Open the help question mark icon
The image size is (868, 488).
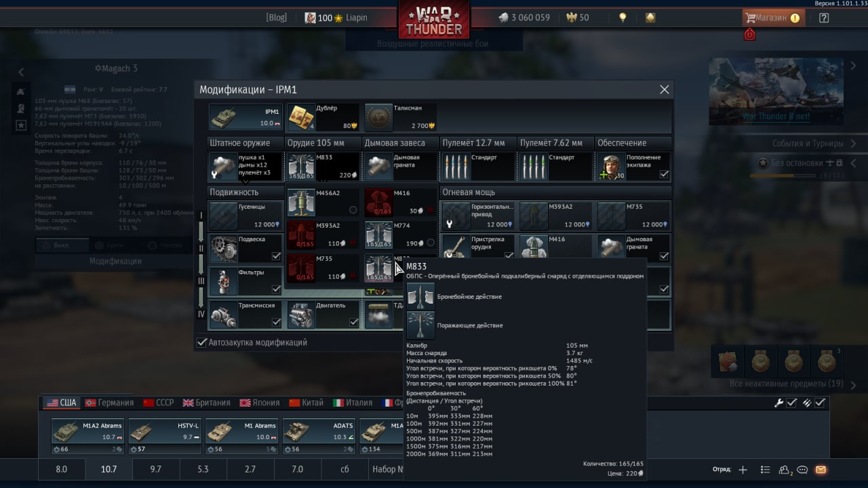click(x=824, y=18)
